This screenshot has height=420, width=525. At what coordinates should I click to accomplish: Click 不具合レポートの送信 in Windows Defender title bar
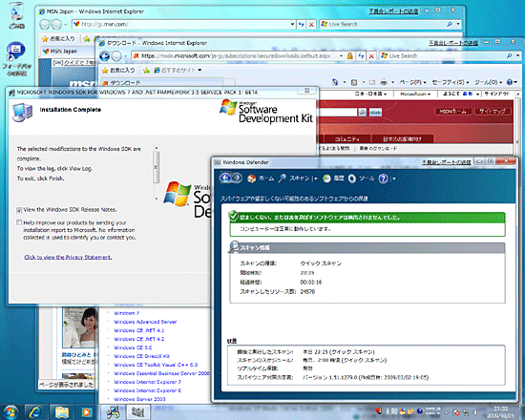click(446, 162)
